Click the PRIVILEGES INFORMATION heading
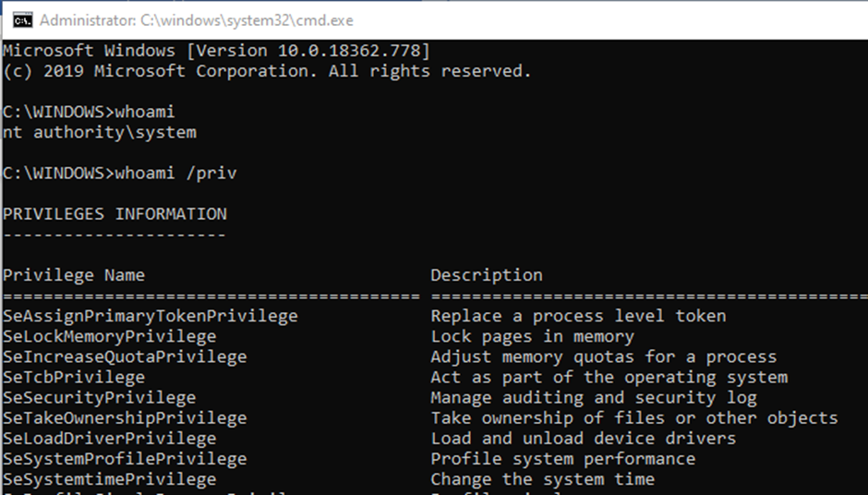This screenshot has height=495, width=868. click(x=115, y=213)
